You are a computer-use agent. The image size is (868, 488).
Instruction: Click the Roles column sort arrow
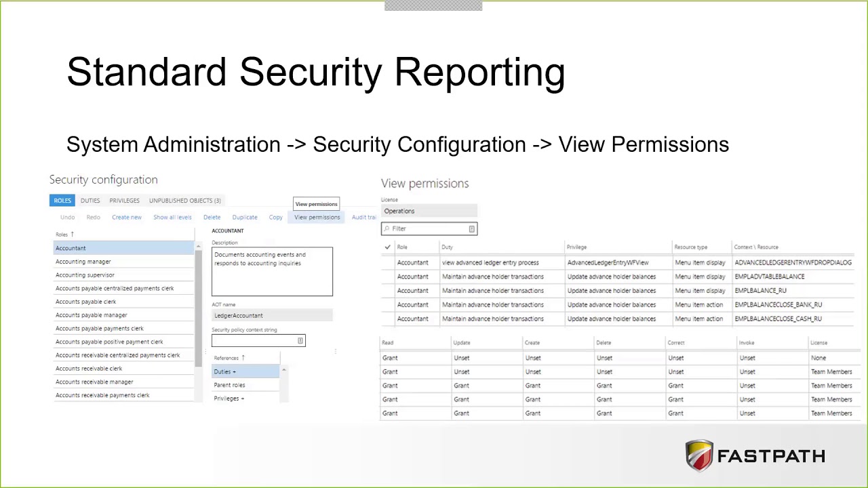72,234
